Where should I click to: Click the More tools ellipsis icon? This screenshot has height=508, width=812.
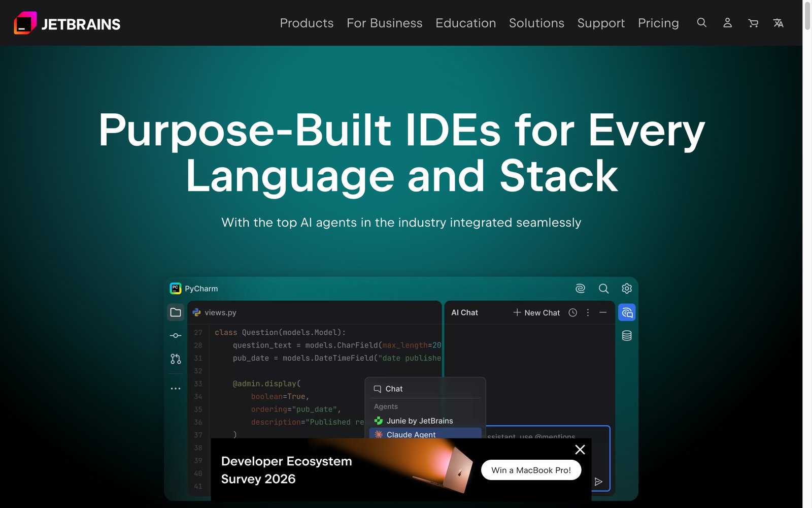pos(176,389)
